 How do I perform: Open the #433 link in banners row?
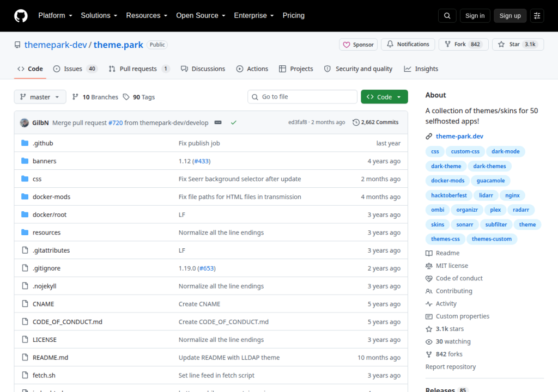202,161
